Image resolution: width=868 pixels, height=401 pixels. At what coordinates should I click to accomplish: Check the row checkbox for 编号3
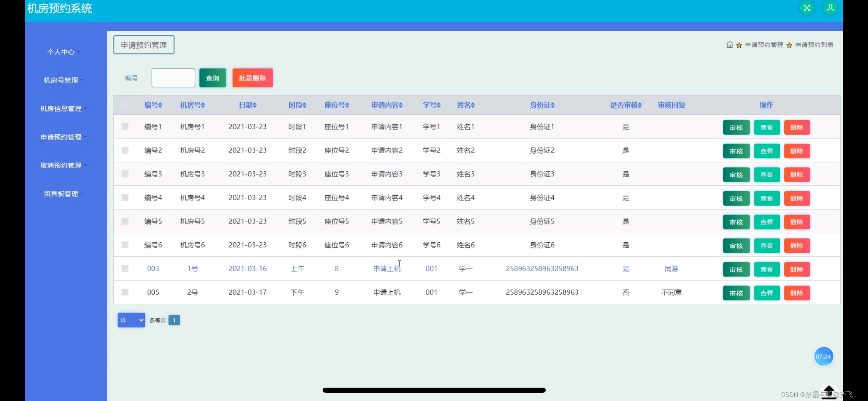(125, 174)
